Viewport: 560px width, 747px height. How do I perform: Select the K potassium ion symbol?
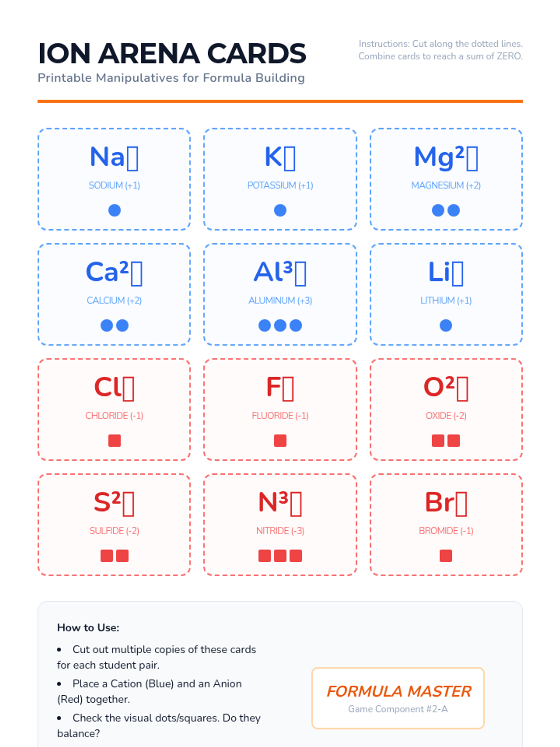tap(280, 157)
